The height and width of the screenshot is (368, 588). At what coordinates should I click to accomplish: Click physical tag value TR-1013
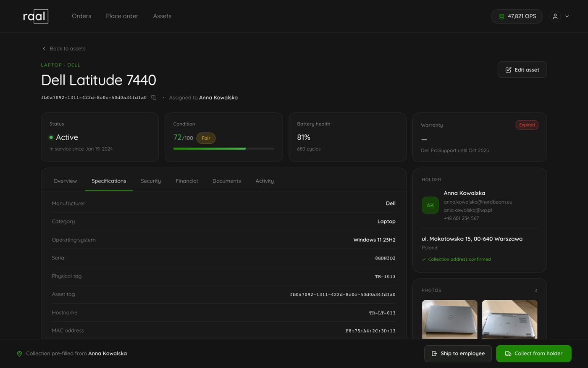click(385, 277)
